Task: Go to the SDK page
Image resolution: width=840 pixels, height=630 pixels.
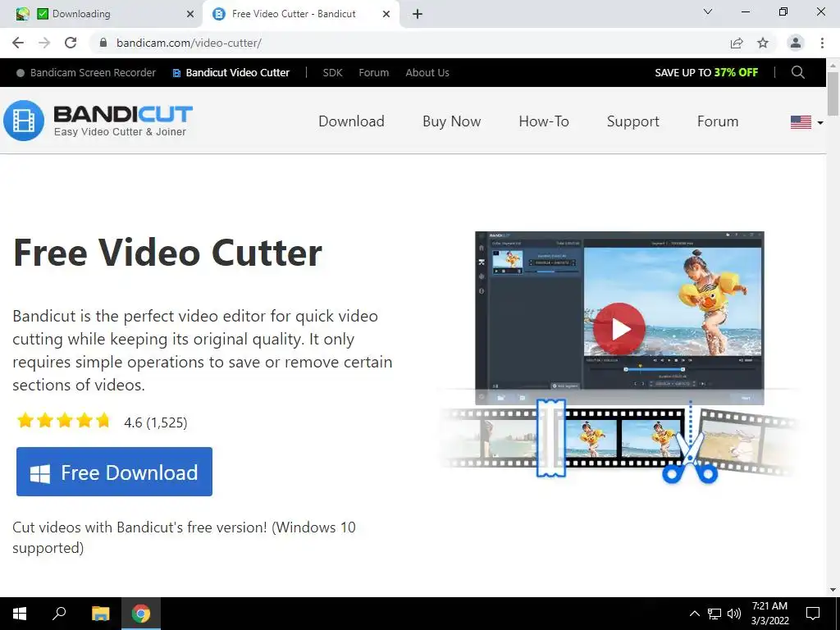Action: [332, 72]
